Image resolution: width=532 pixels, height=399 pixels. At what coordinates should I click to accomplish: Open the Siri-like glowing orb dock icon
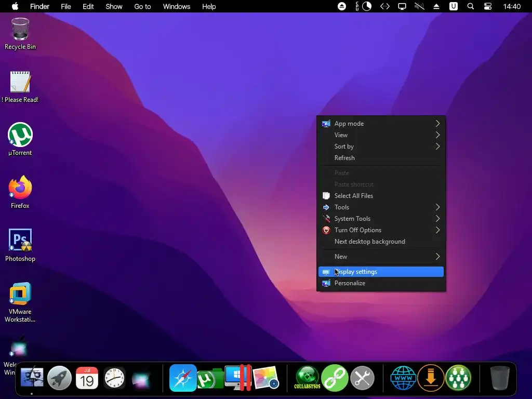coord(140,379)
